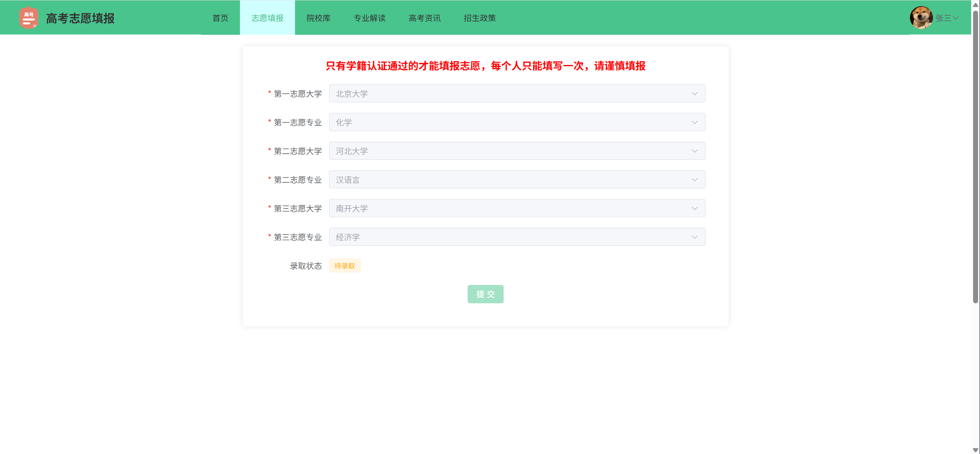Viewport: 980px width, 454px height.
Task: Click the Shiba dog user avatar
Action: 921,18
